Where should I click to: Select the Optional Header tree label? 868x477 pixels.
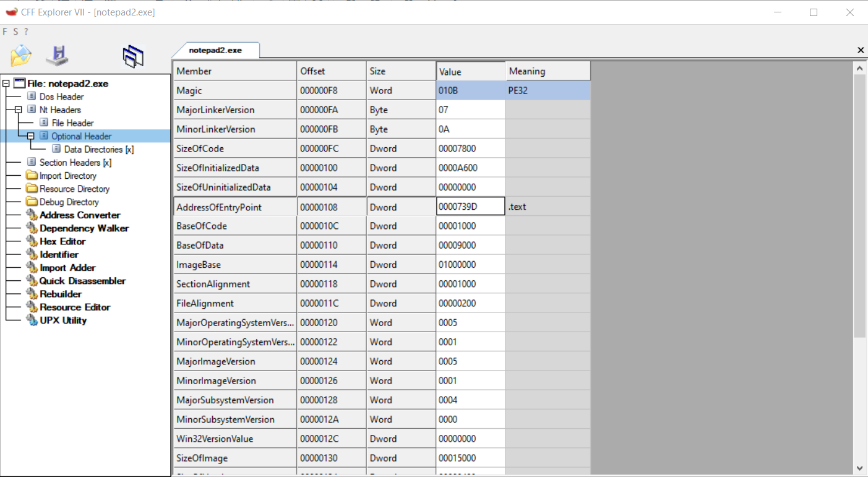tap(82, 136)
